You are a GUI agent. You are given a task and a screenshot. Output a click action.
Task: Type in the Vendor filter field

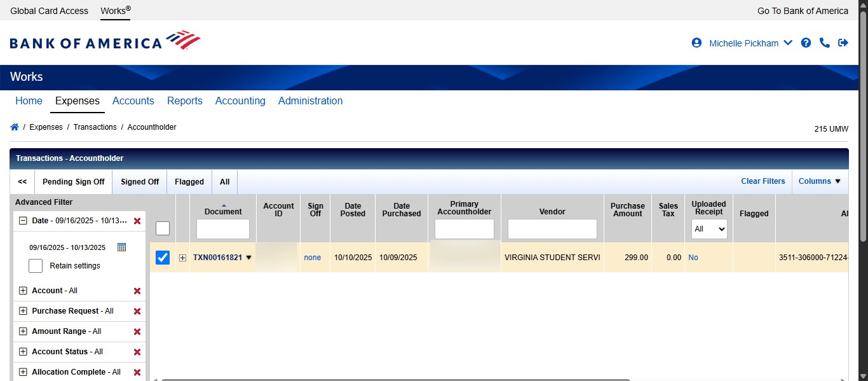click(552, 229)
